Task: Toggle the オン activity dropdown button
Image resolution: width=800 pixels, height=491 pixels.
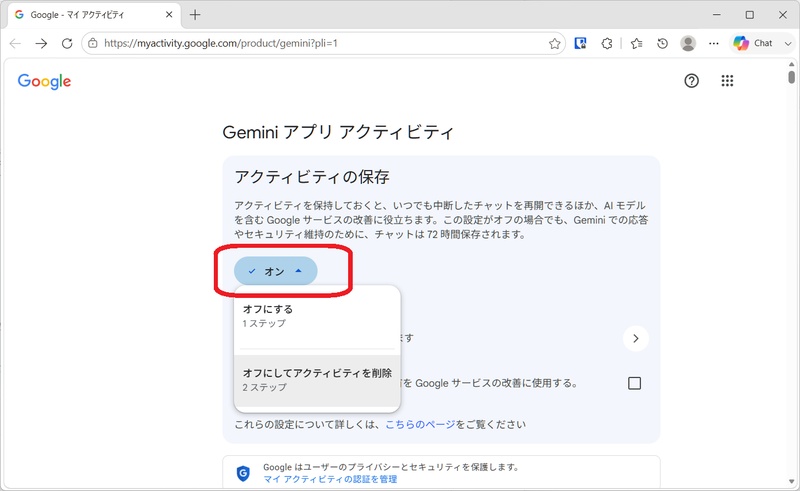Action: click(276, 271)
